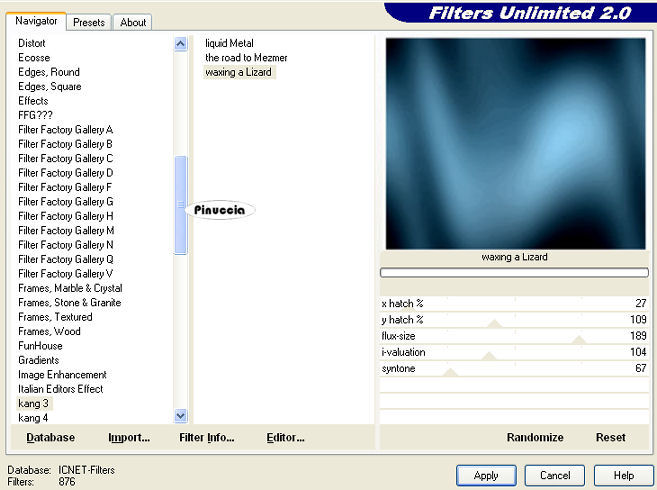
Task: Select the Navigator tab
Action: tap(36, 21)
